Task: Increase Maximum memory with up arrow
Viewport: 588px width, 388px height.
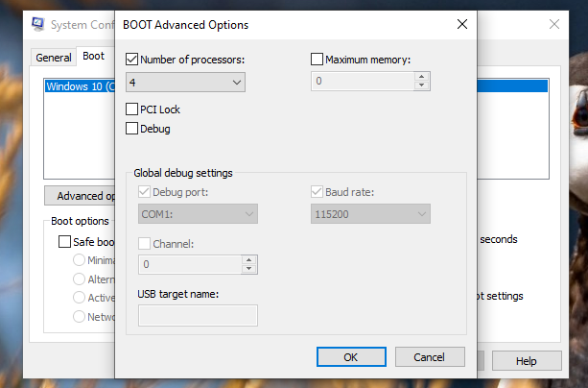Action: click(420, 78)
